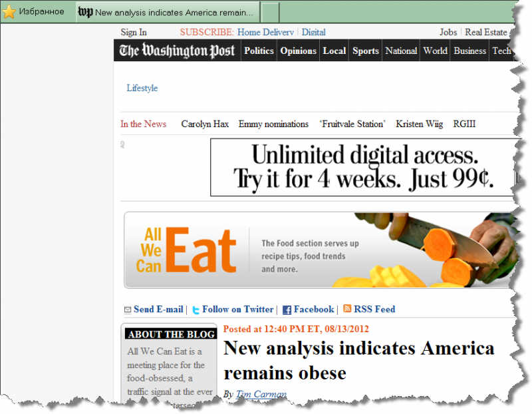Click the Favorites star icon
Image resolution: width=532 pixels, height=414 pixels.
coord(9,12)
